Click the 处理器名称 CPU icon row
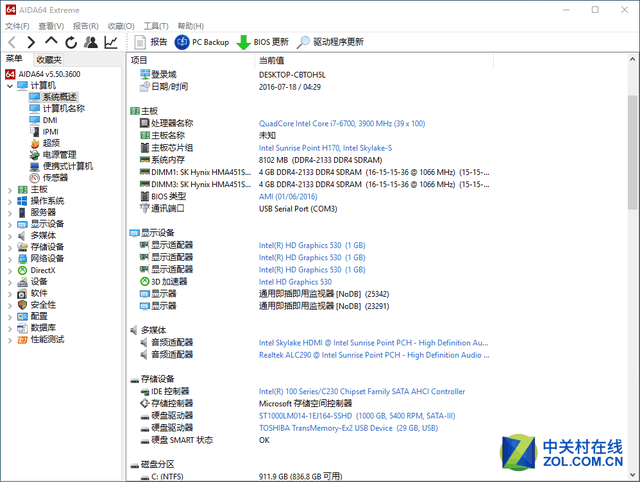 tap(144, 123)
